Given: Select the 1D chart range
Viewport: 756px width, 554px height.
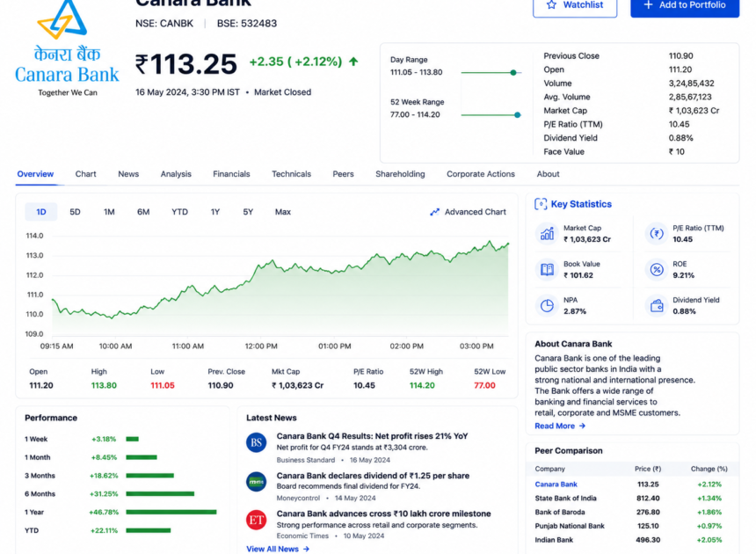Looking at the screenshot, I should click(x=41, y=212).
